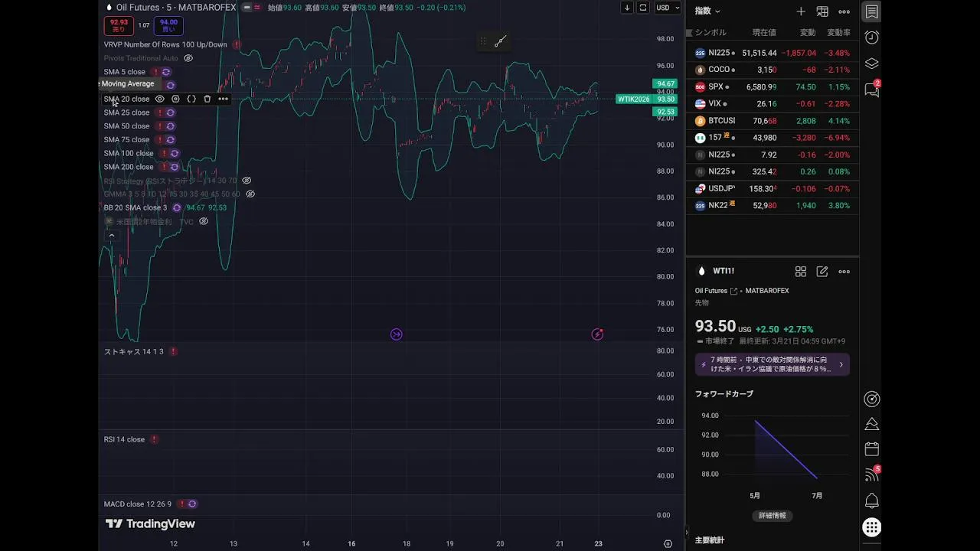The height and width of the screenshot is (551, 980).
Task: Select the USDJPY watchlist row
Action: click(x=772, y=188)
